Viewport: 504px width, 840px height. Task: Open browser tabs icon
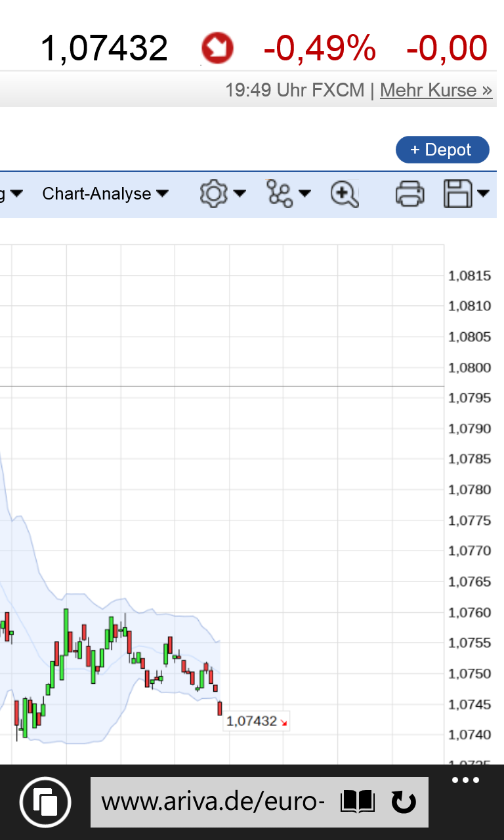pyautogui.click(x=45, y=802)
